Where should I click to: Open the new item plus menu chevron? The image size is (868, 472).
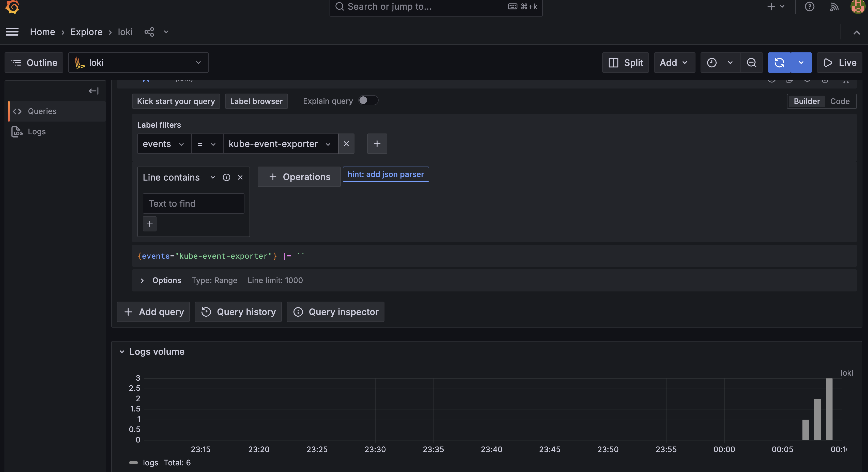coord(782,6)
